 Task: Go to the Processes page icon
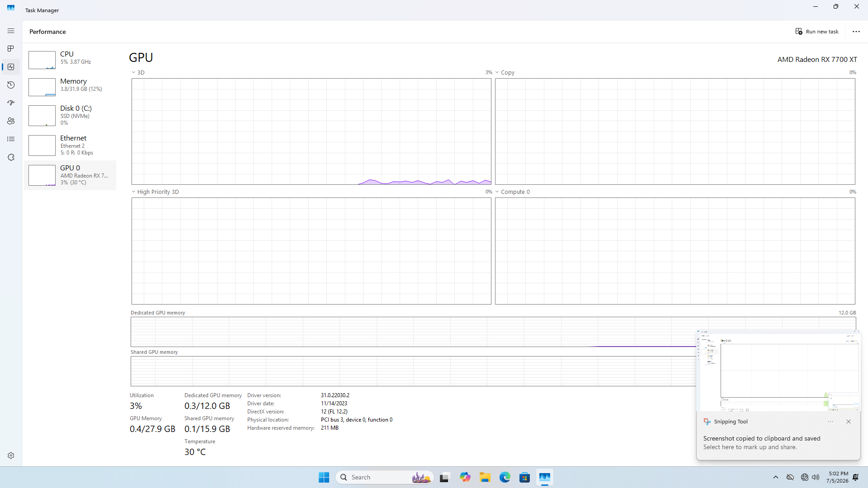pyautogui.click(x=11, y=49)
